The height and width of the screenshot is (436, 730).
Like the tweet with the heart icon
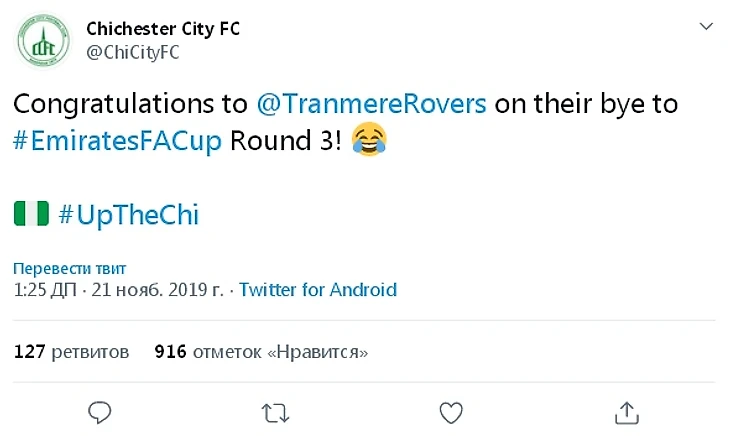click(451, 412)
